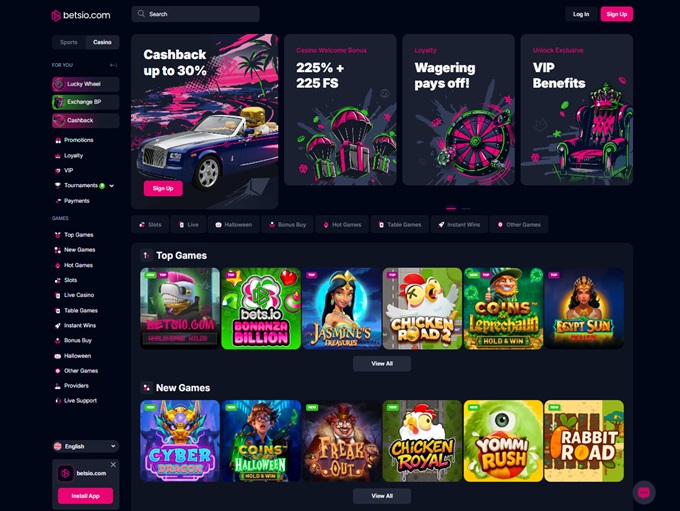The image size is (680, 511).
Task: Open Exchange BP in sidebar
Action: 85,102
